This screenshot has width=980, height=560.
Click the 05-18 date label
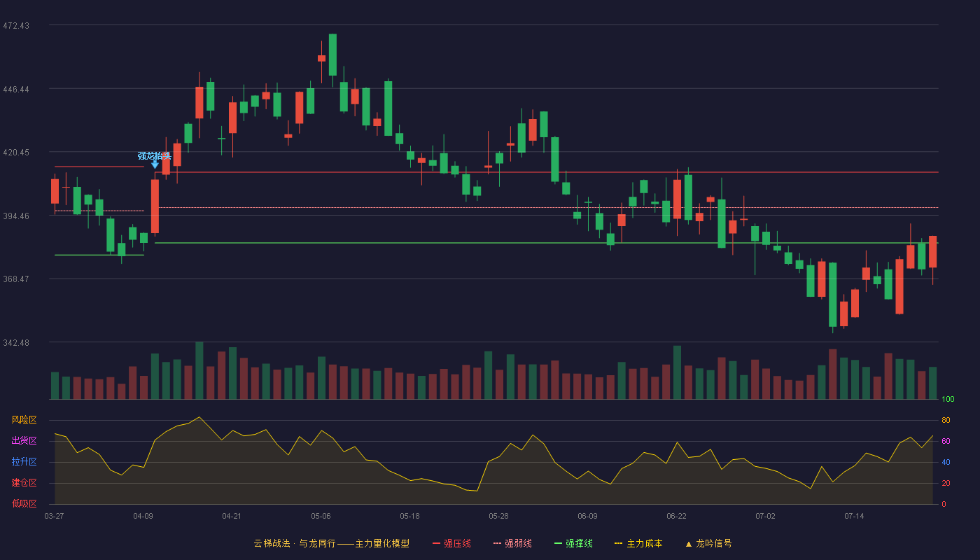tap(409, 516)
